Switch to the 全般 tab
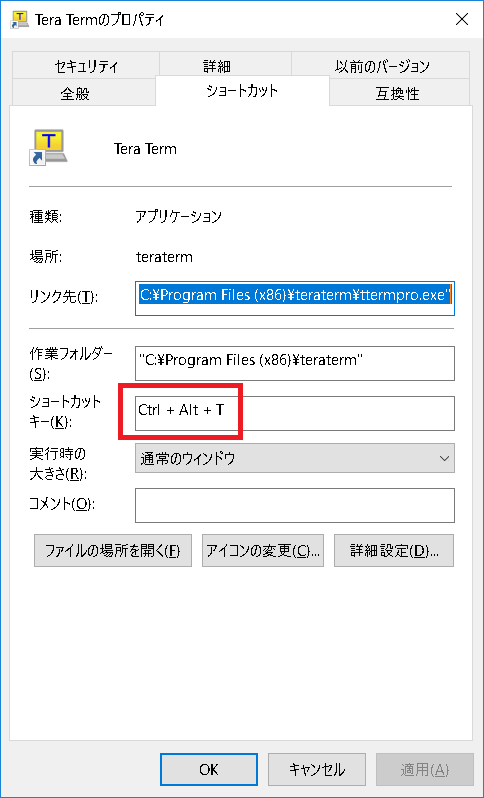Image resolution: width=484 pixels, height=798 pixels. (x=82, y=94)
